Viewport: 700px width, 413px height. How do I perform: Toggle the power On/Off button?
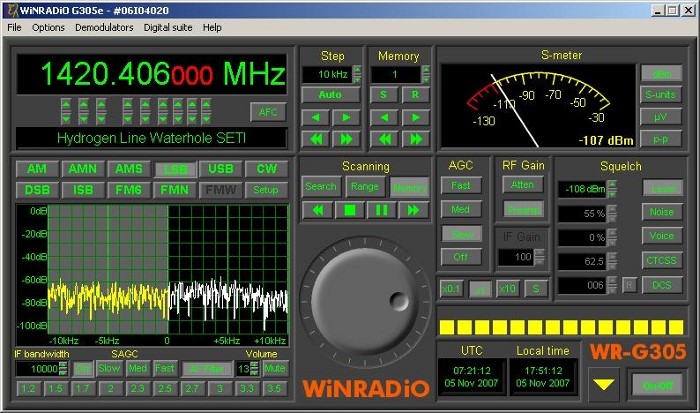coord(657,385)
